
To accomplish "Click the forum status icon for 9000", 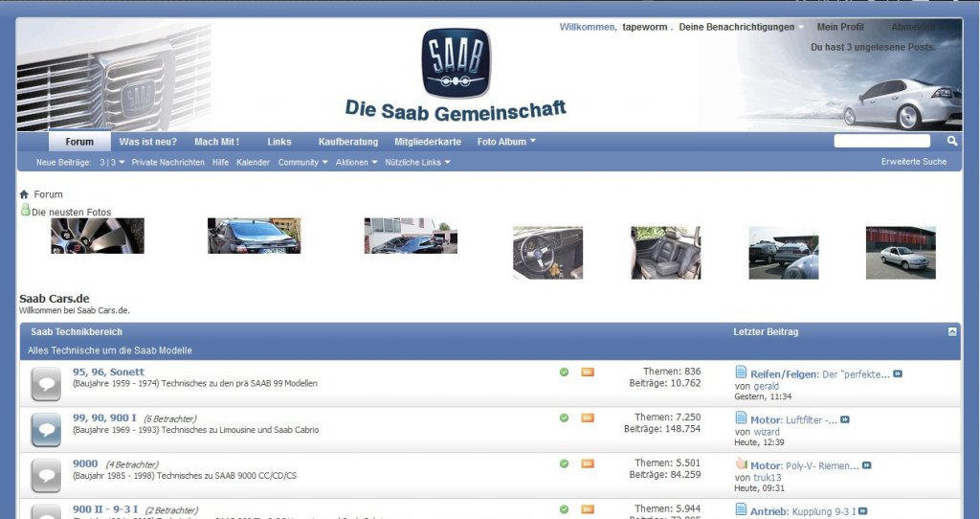I will [46, 476].
